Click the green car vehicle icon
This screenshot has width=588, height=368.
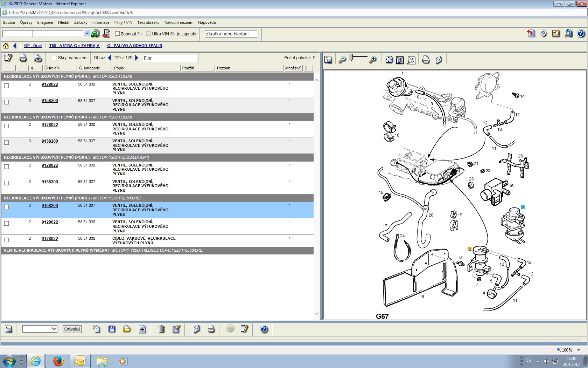[x=95, y=34]
